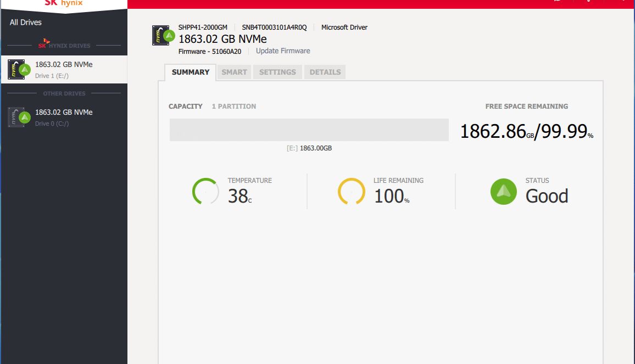
Task: Click the 38 C temperature reading
Action: click(x=239, y=196)
